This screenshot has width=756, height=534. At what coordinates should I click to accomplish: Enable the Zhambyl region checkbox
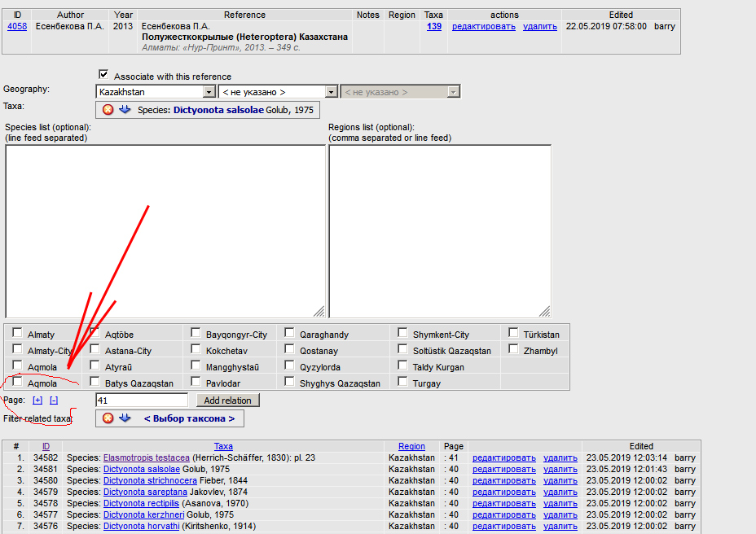(513, 349)
